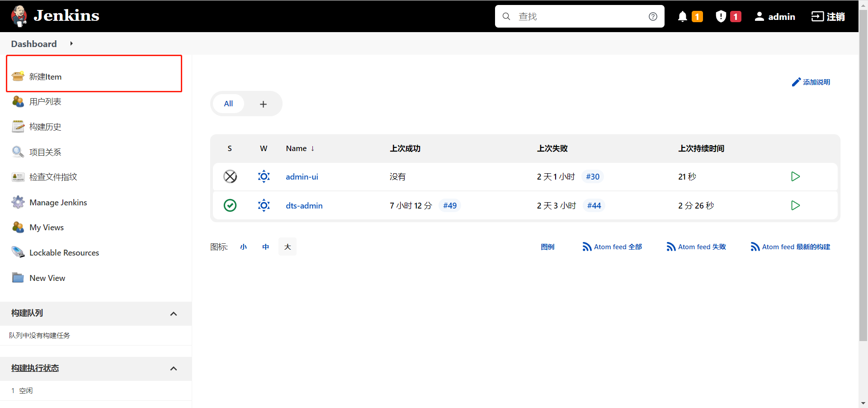
Task: Collapse the 构建队列 panel
Action: [174, 313]
